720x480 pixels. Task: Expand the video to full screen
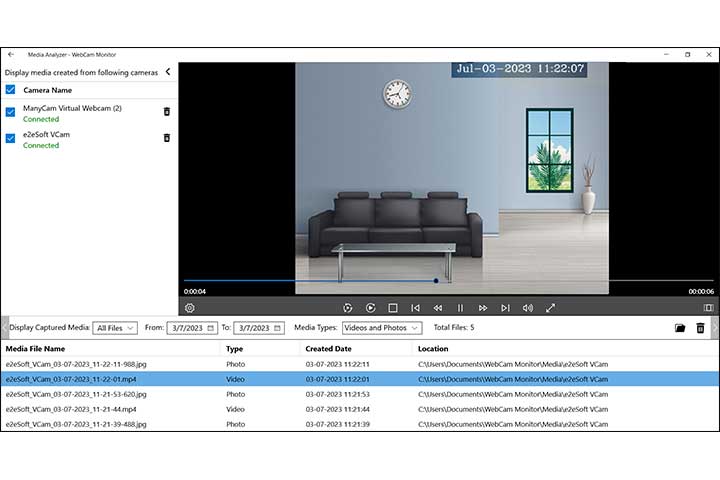[551, 308]
